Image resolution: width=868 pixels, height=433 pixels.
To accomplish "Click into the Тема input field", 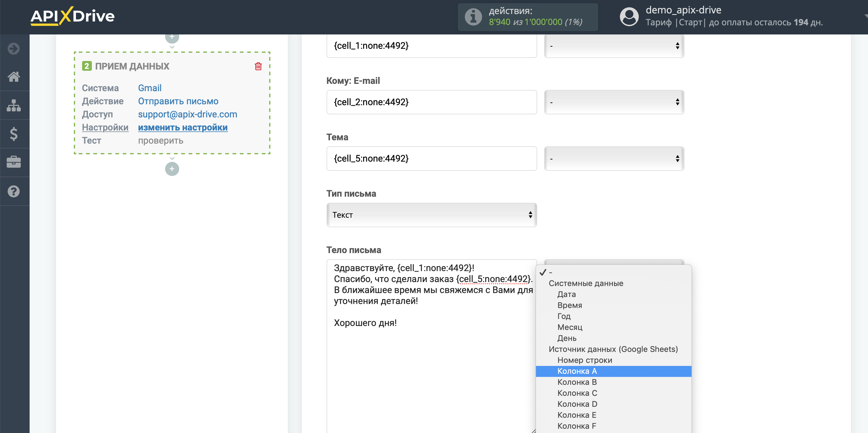I will 431,159.
